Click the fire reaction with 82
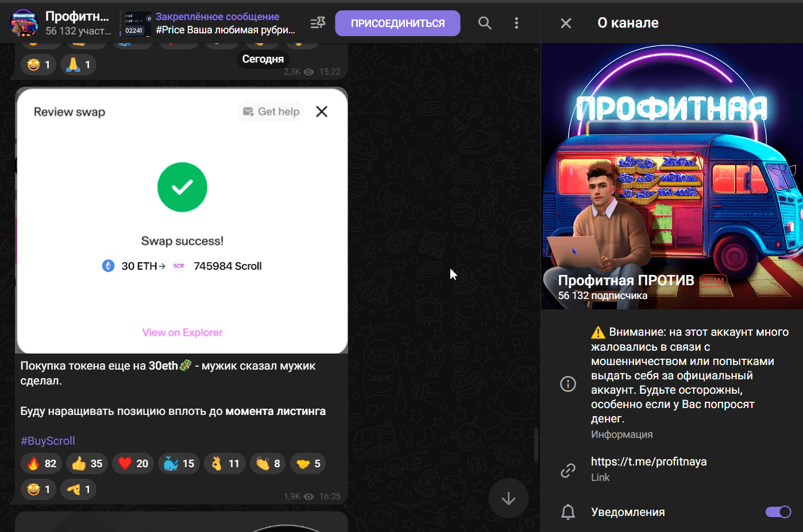The width and height of the screenshot is (803, 532). 41,463
